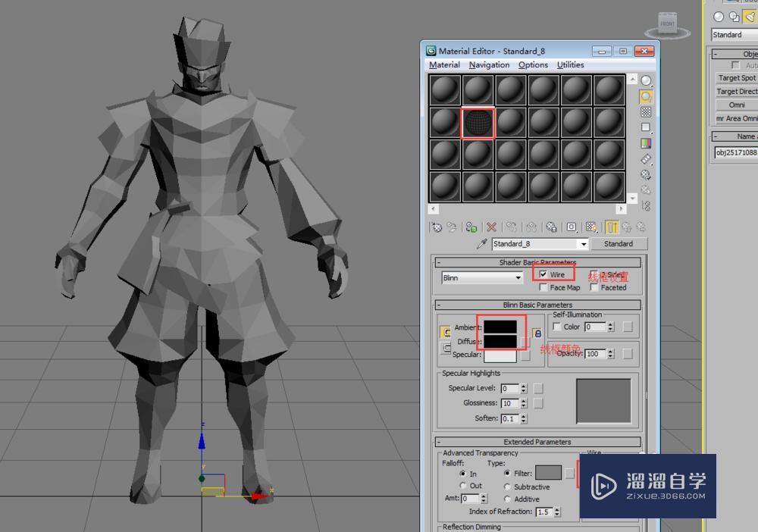Image resolution: width=758 pixels, height=532 pixels.
Task: Select Falloff Out radio button
Action: pos(462,486)
